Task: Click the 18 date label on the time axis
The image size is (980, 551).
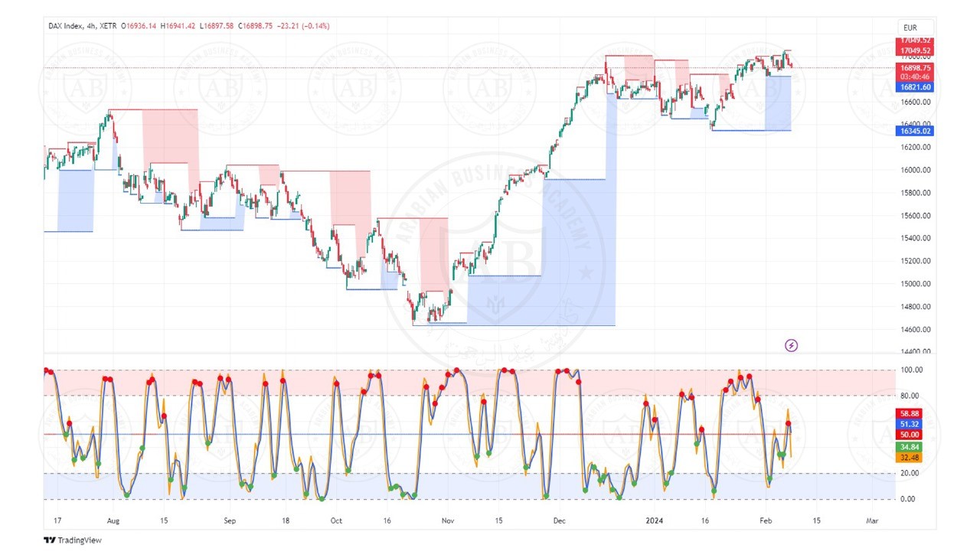Action: (x=285, y=521)
